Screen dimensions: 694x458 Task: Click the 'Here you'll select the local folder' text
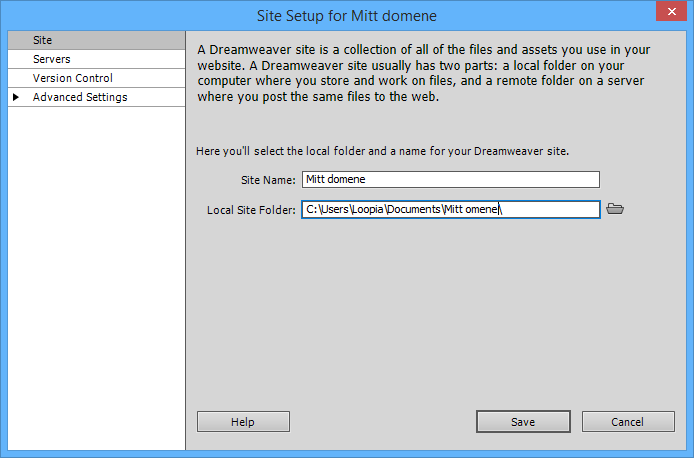click(382, 151)
